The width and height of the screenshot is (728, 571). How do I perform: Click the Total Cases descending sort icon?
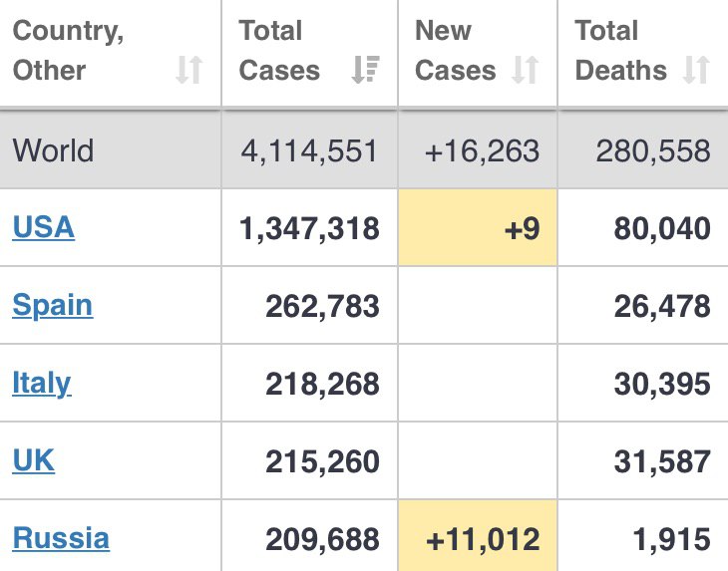pyautogui.click(x=365, y=70)
